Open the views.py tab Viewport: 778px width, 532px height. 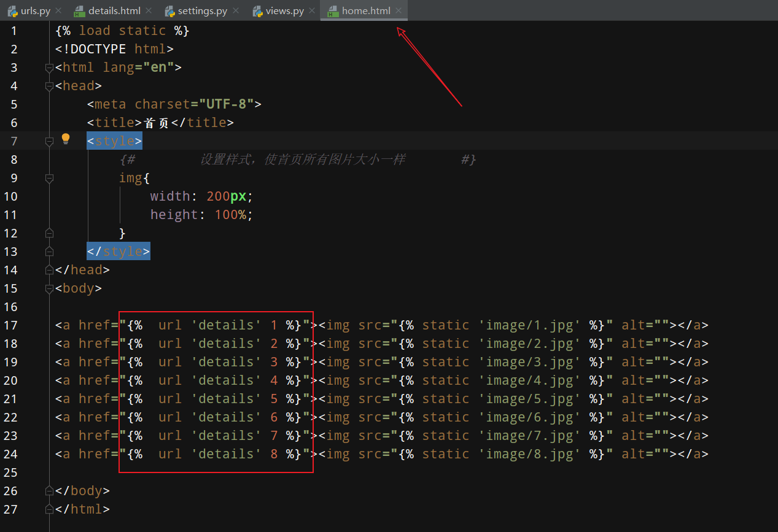coord(285,11)
